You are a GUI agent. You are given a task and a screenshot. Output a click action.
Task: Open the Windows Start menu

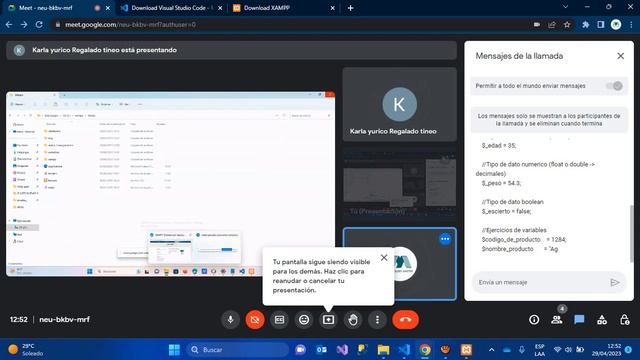pos(174,350)
